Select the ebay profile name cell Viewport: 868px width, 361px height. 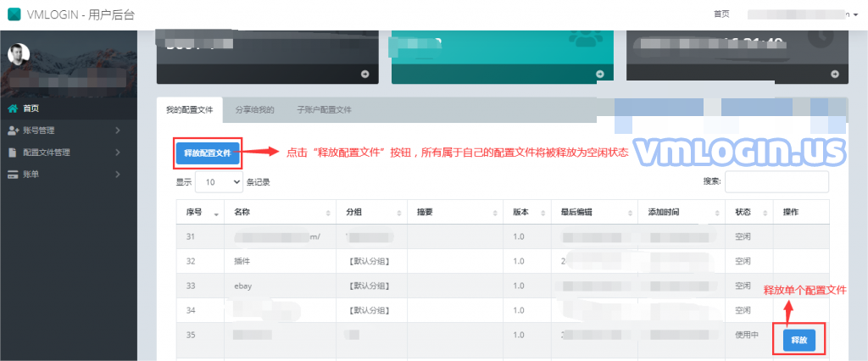coord(281,286)
